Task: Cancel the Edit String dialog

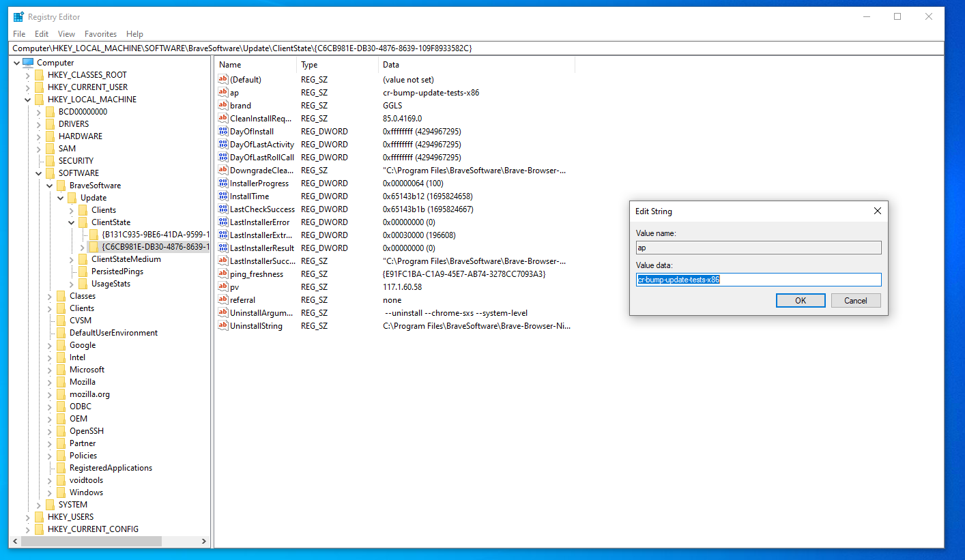Action: 856,300
